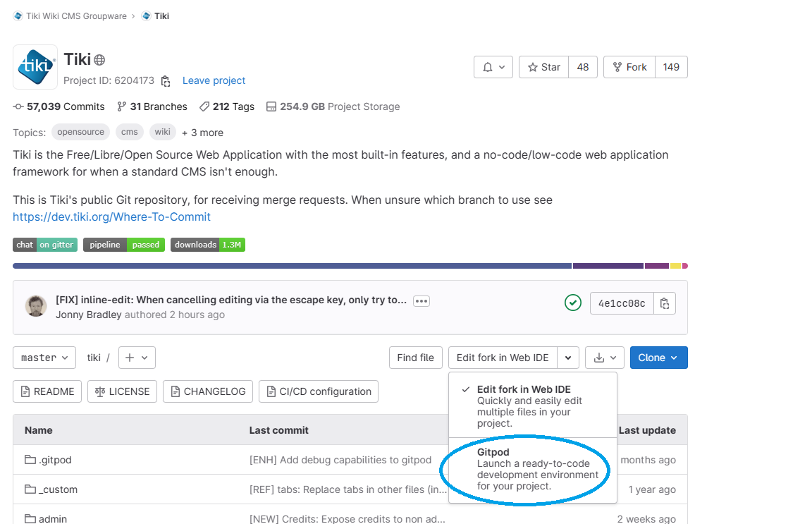Open the README file button
The height and width of the screenshot is (524, 812).
47,391
